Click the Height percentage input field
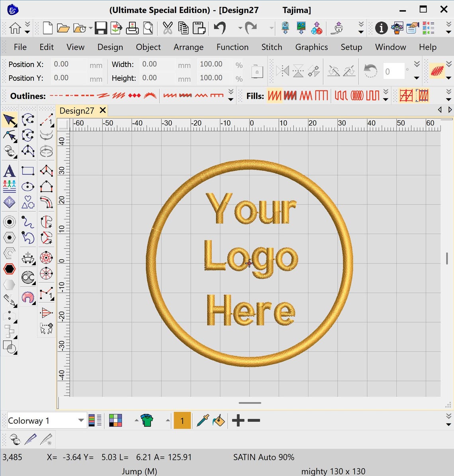This screenshot has width=454, height=476. [x=215, y=78]
